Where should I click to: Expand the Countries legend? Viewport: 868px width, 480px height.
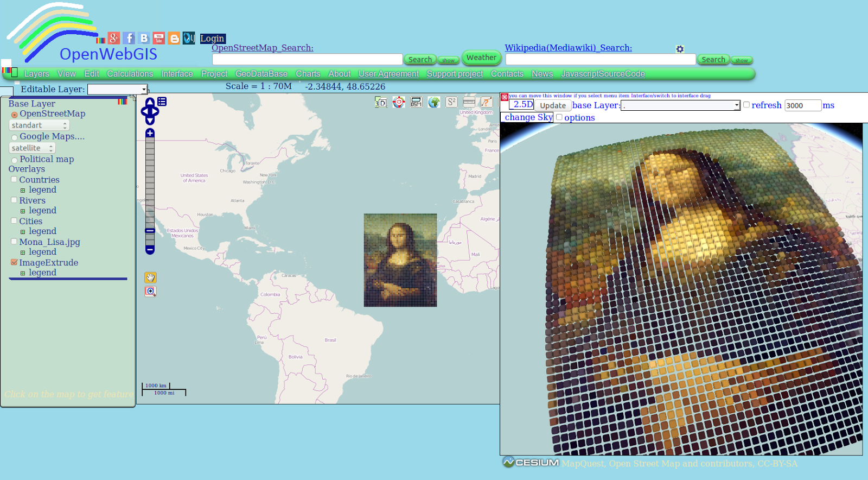[23, 191]
